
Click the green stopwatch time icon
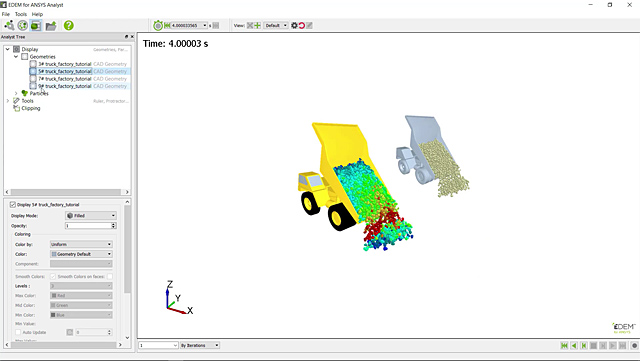click(x=158, y=25)
